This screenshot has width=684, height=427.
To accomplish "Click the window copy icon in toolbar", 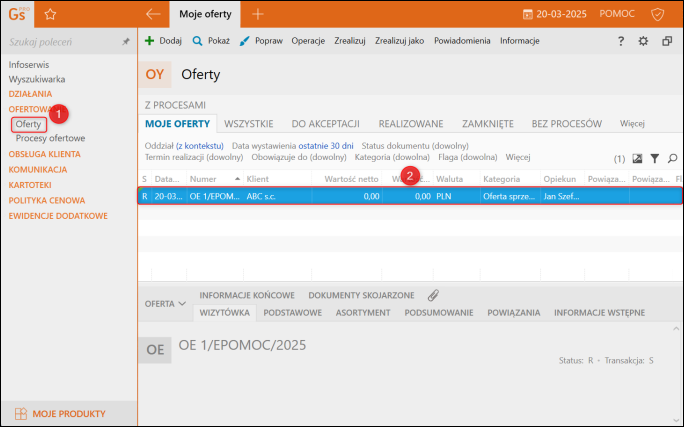I will [x=667, y=41].
